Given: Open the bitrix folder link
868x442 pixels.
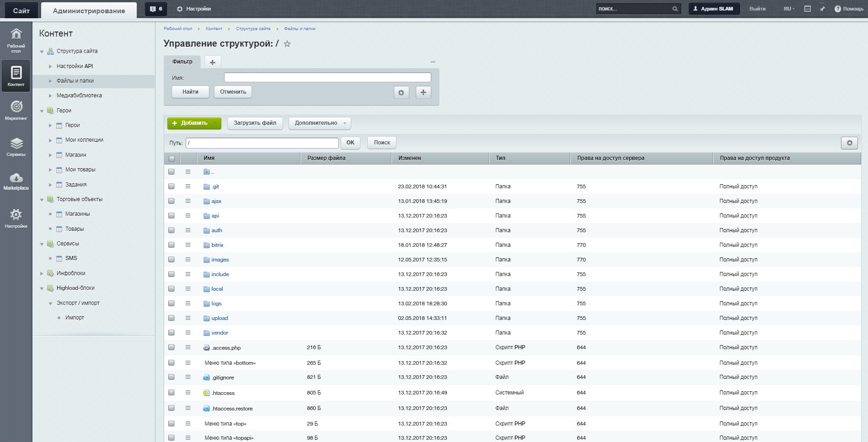Looking at the screenshot, I should (x=217, y=245).
